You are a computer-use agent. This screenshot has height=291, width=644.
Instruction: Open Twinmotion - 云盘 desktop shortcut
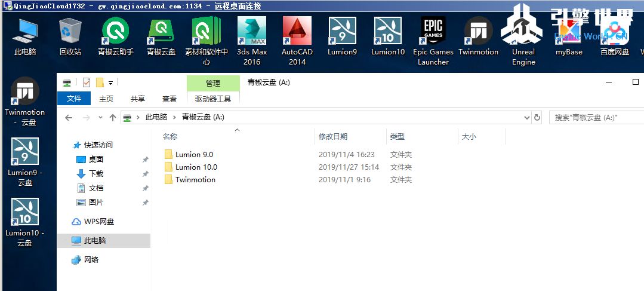coord(24,101)
